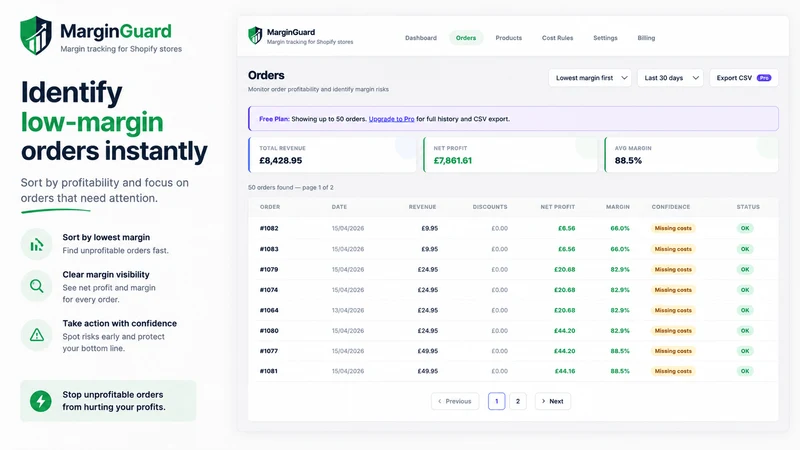
Task: Click the Missing costs badge for order #1079
Action: (x=673, y=269)
